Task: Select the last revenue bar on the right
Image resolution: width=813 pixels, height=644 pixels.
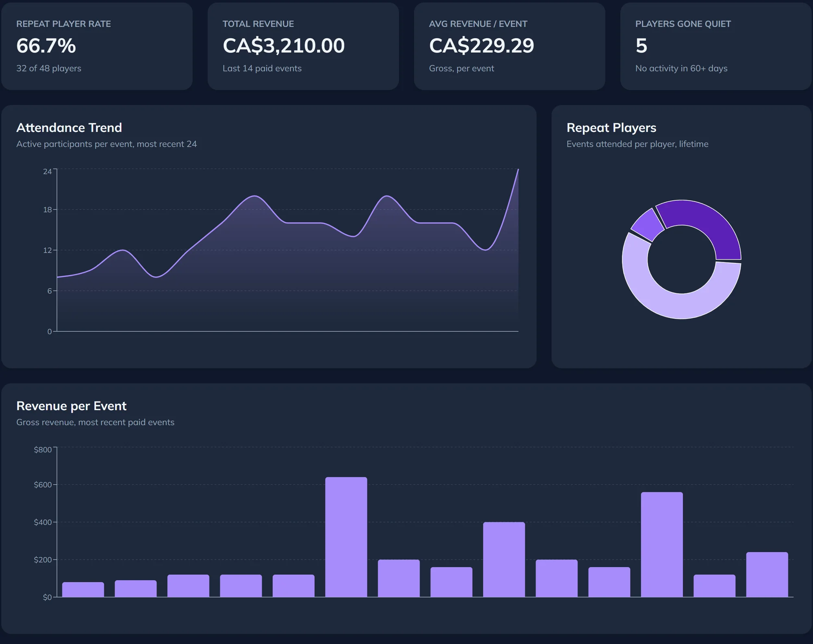Action: click(x=767, y=575)
